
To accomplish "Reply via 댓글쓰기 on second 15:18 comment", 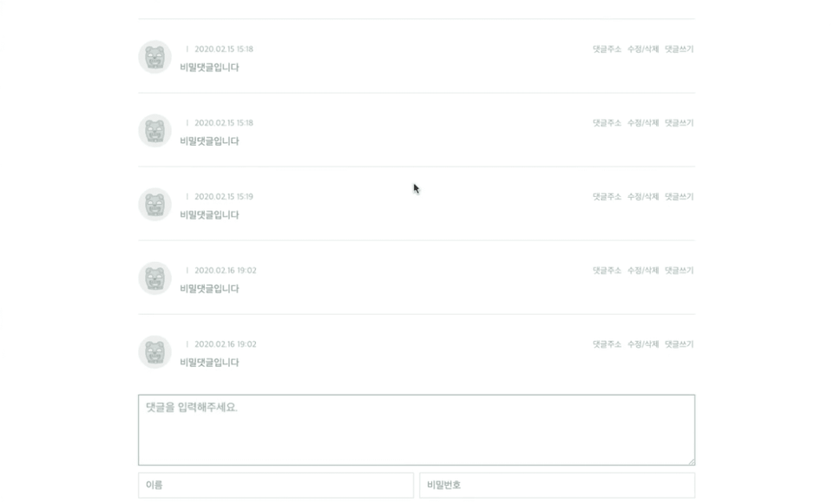I will 679,123.
